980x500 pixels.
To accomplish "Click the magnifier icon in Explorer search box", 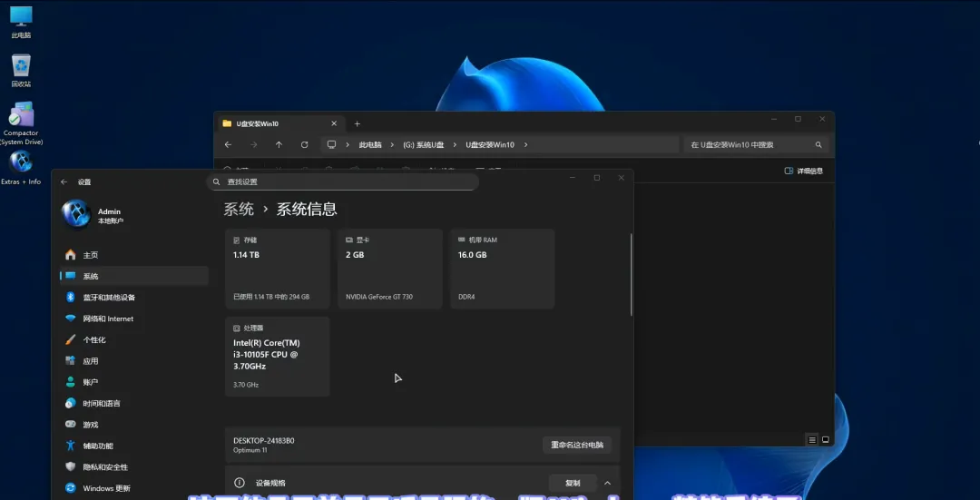I will coord(818,144).
